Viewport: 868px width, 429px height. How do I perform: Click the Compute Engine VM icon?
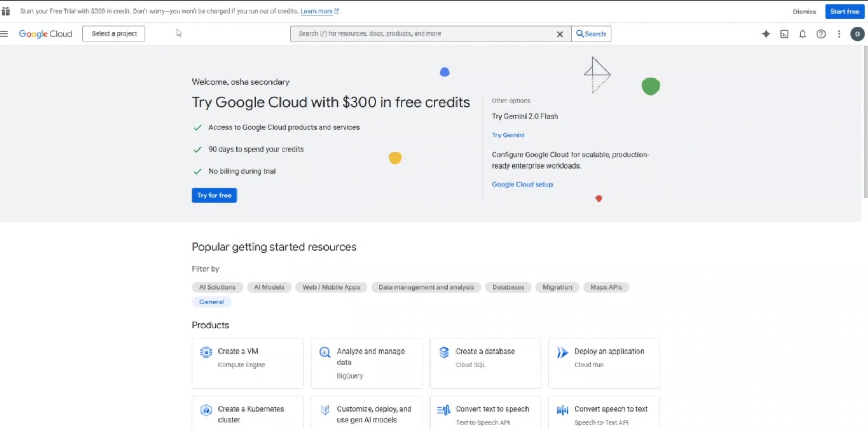(x=206, y=352)
